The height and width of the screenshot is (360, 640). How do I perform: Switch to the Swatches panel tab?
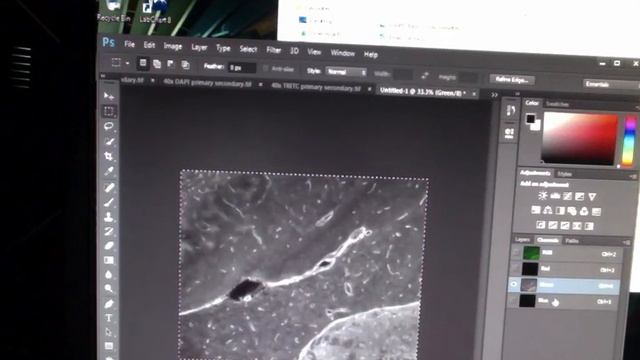pos(558,104)
